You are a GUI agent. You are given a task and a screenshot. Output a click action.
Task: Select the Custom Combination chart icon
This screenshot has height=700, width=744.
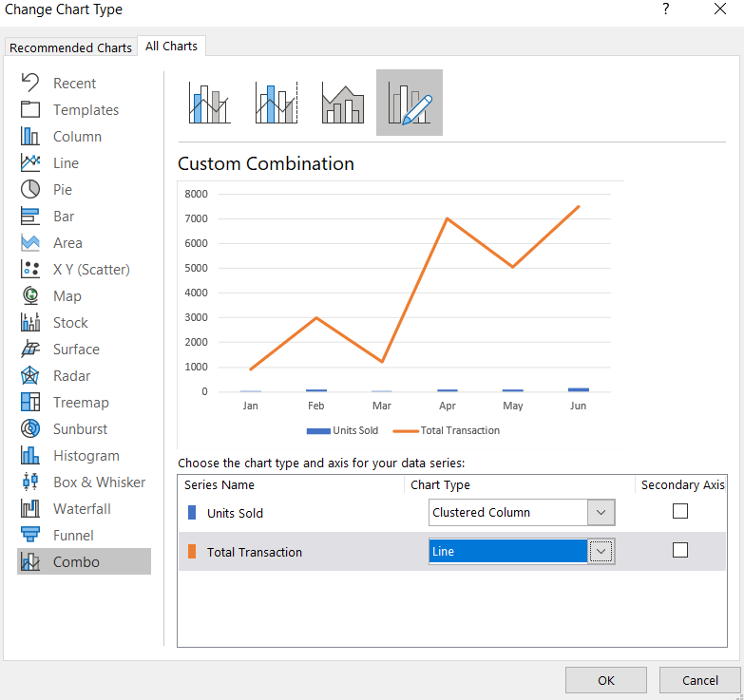coord(410,103)
